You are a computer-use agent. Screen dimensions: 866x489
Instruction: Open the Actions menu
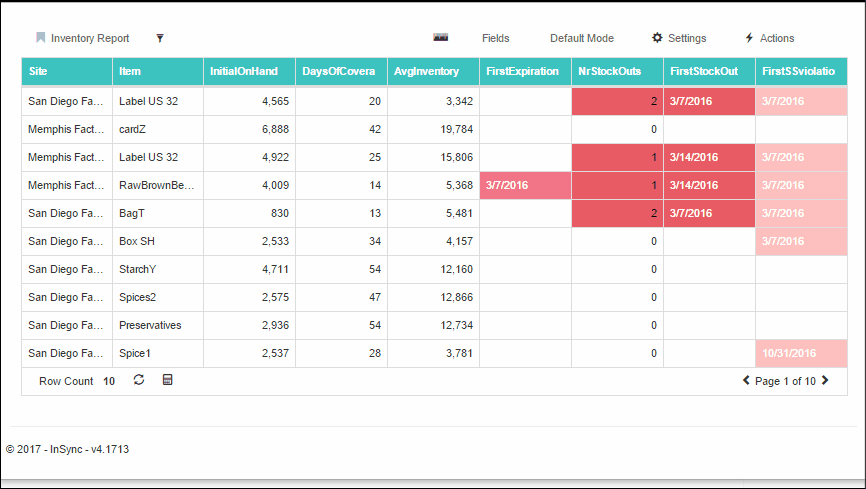776,38
